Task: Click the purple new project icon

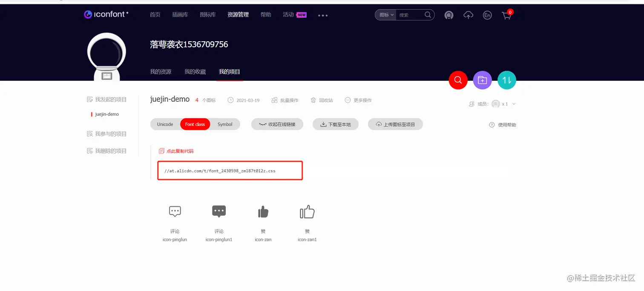Action: [x=482, y=80]
